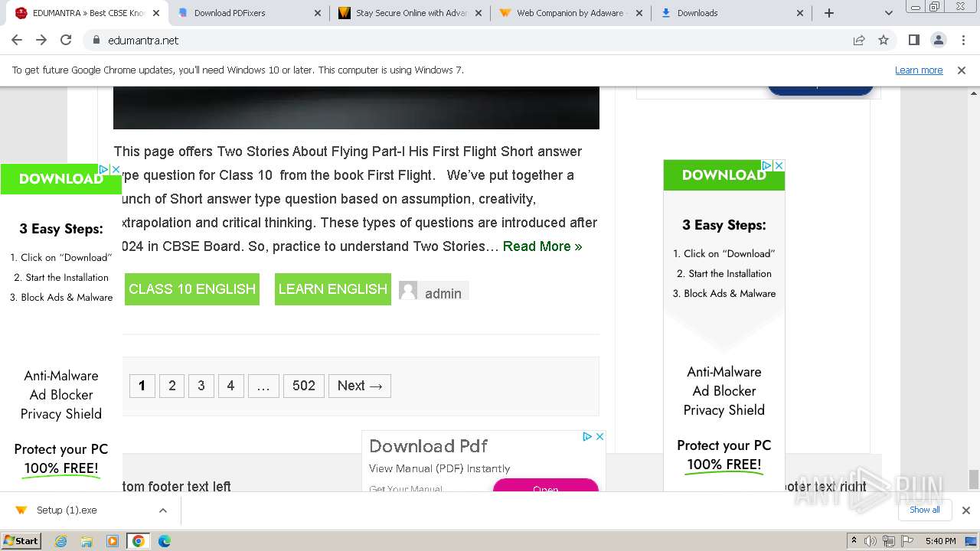Open the Chrome side panel icon
980x551 pixels.
[x=913, y=40]
